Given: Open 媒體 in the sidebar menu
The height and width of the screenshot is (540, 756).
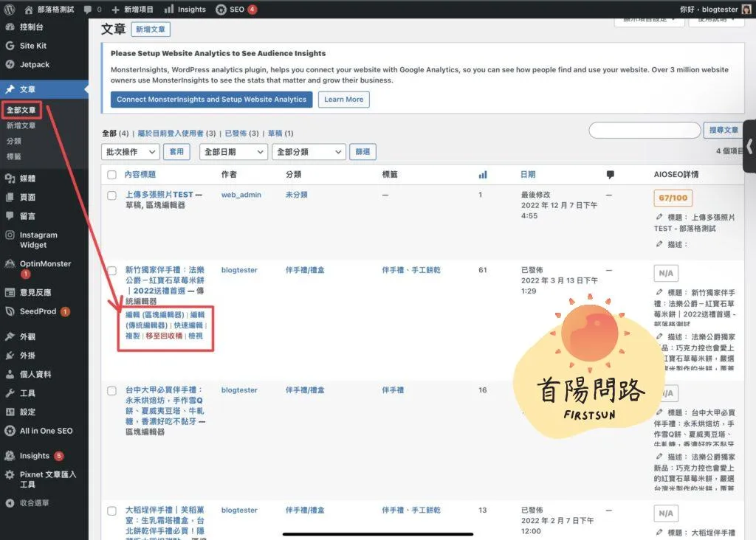Looking at the screenshot, I should (27, 179).
